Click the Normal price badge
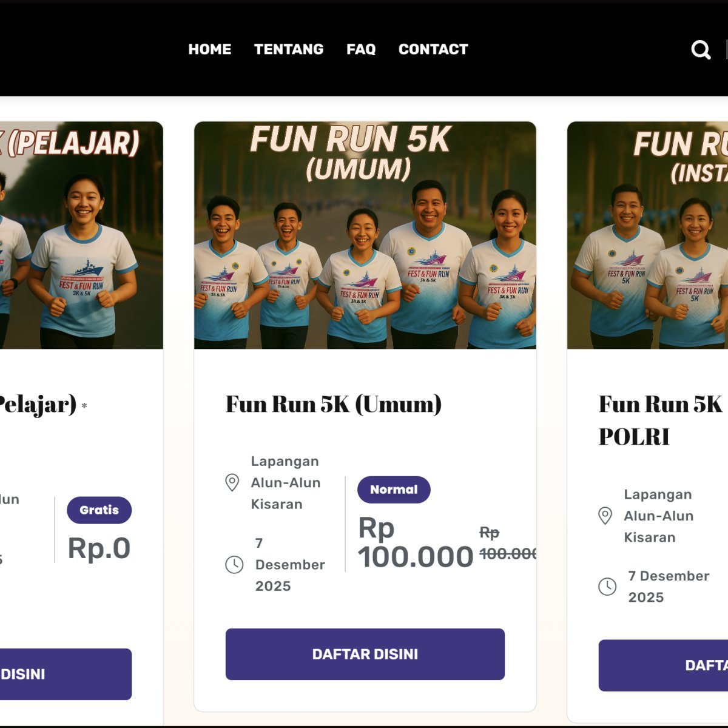The image size is (728, 728). (x=394, y=490)
